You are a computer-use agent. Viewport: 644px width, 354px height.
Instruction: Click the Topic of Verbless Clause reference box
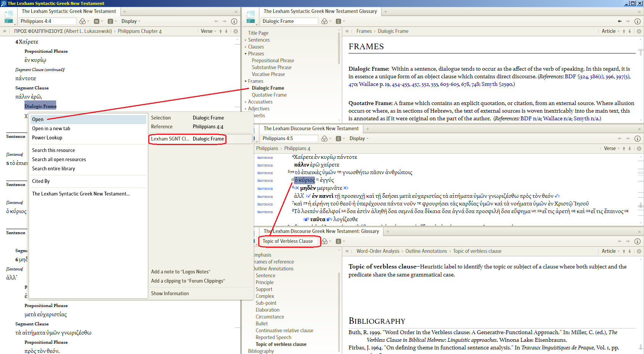[x=290, y=241]
